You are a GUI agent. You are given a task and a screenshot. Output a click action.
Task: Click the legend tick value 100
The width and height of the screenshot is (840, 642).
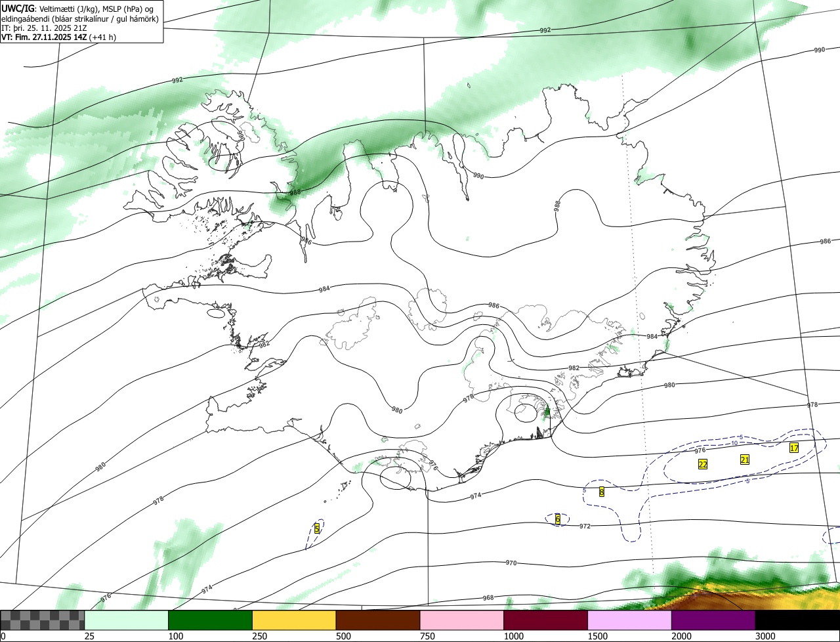click(176, 636)
